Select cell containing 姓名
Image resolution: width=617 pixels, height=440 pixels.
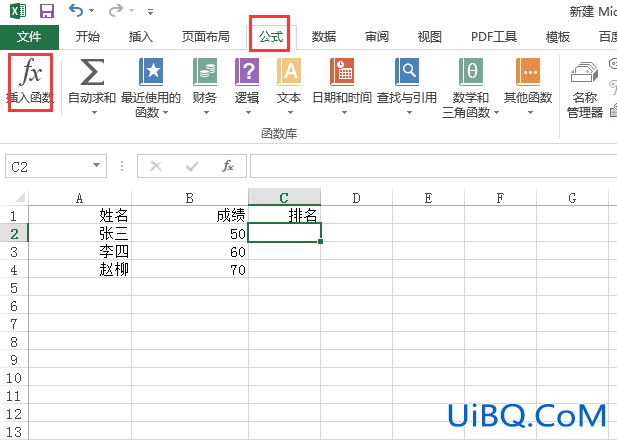(80, 215)
